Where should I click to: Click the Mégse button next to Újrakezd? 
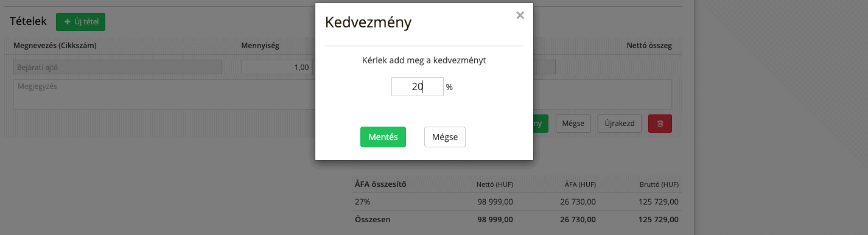click(573, 124)
